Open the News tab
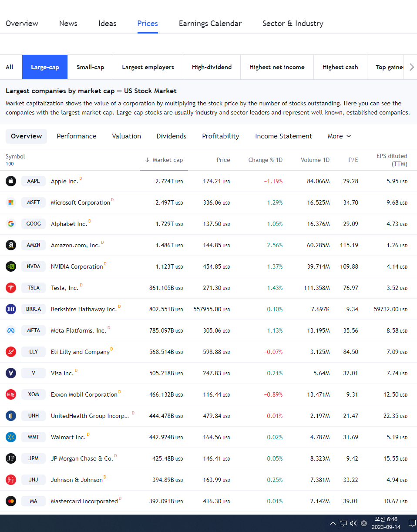The width and height of the screenshot is (417, 532). [68, 24]
